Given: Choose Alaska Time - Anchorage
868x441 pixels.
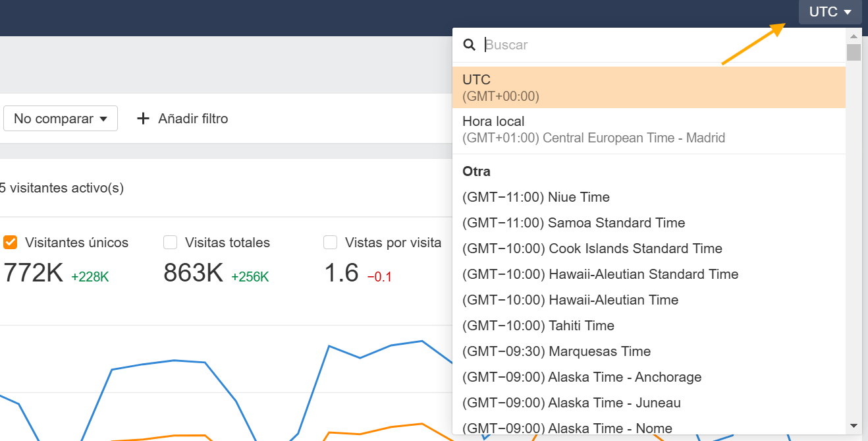Looking at the screenshot, I should (x=582, y=377).
